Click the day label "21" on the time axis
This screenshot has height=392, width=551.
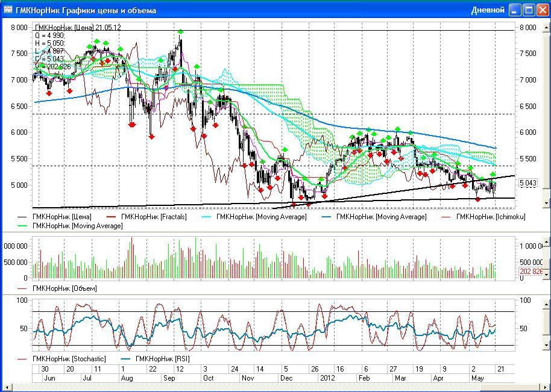pos(501,369)
